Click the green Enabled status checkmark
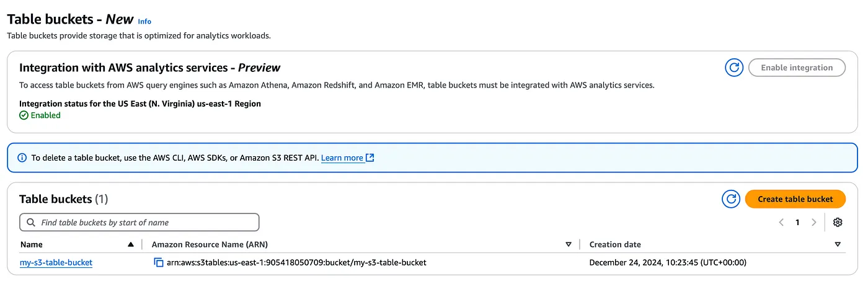 click(x=24, y=115)
